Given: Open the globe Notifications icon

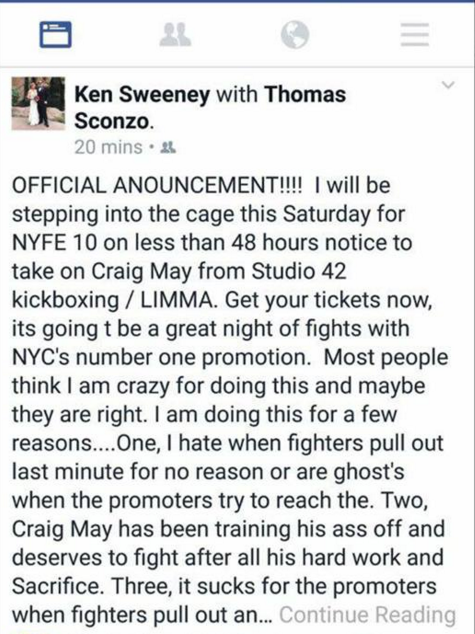Looking at the screenshot, I should tap(295, 34).
